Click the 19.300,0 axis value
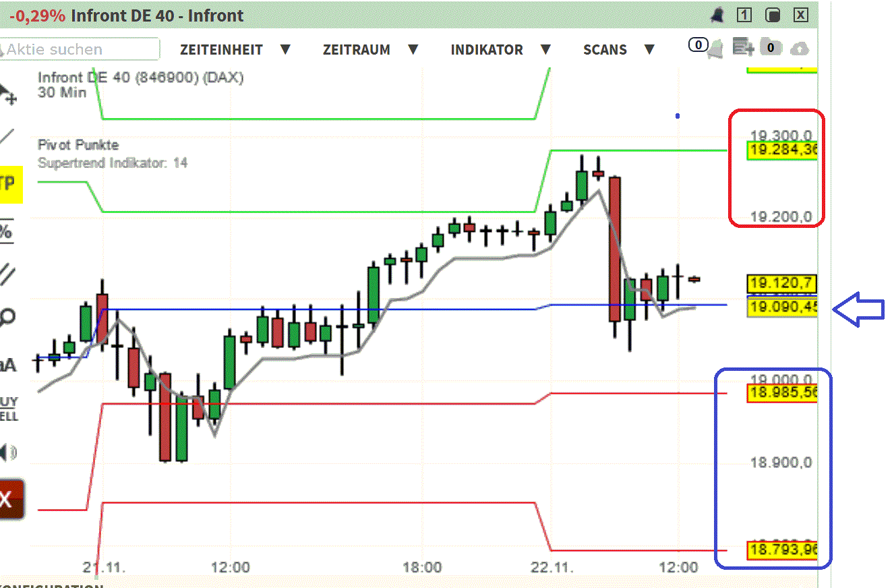This screenshot has width=892, height=588. (x=781, y=135)
